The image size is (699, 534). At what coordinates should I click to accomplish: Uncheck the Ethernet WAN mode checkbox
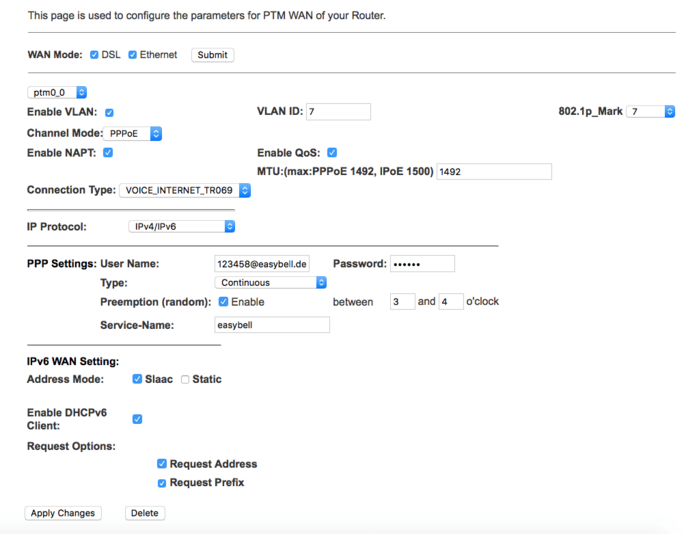pyautogui.click(x=132, y=55)
